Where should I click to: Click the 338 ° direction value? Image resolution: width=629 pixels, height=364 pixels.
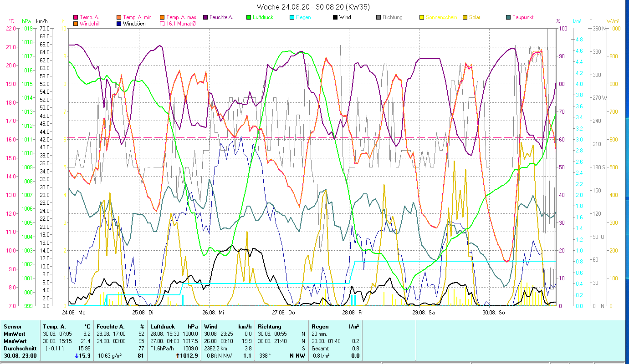click(266, 356)
